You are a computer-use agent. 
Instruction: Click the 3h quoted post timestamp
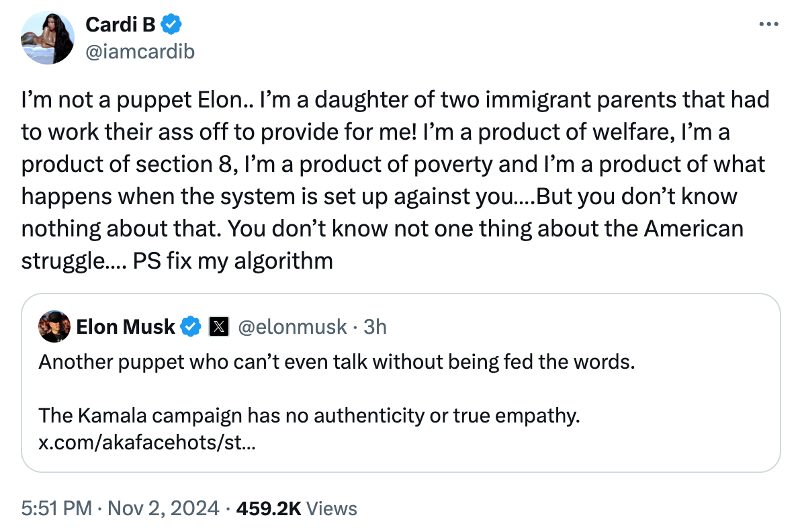pos(375,327)
